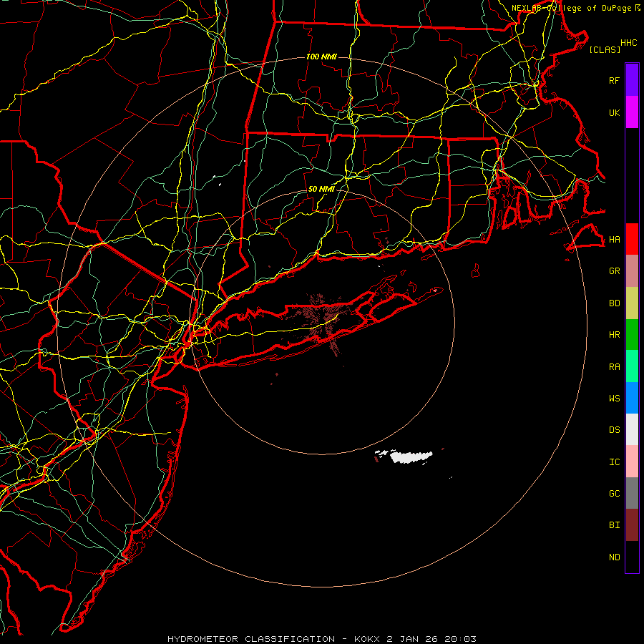This screenshot has height=644, width=644.
Task: Click the BD legend label
Action: coord(614,303)
